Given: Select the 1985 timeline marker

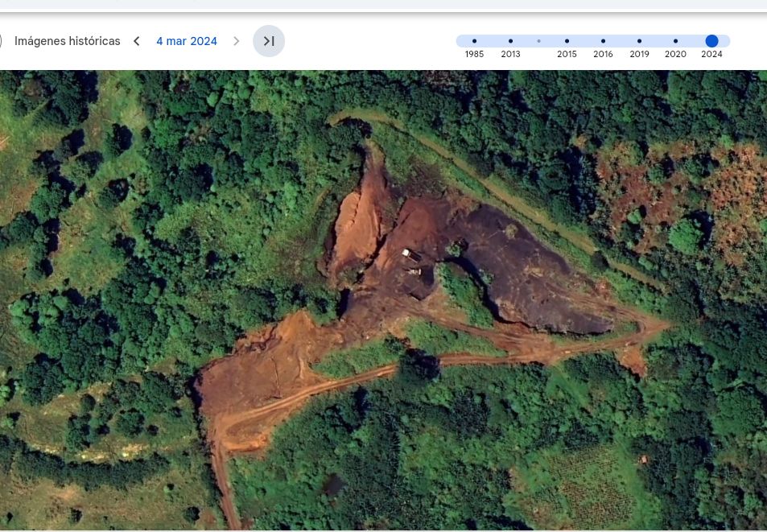Looking at the screenshot, I should point(474,40).
